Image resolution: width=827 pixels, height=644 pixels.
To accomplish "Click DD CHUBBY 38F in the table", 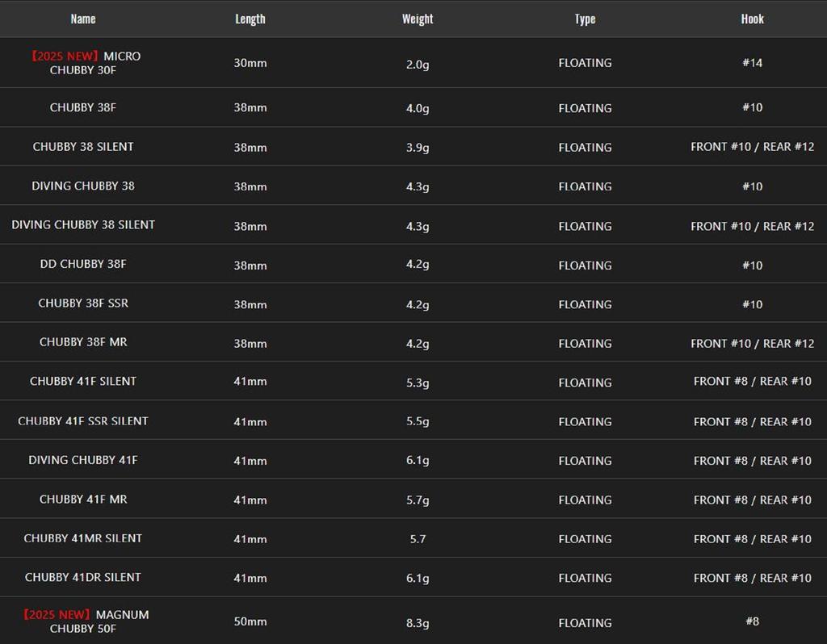I will click(83, 264).
